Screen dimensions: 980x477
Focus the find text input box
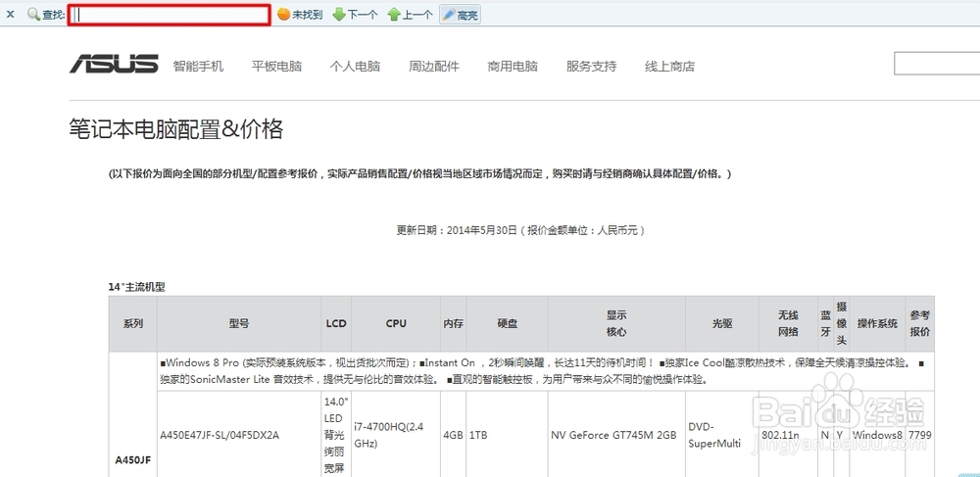pyautogui.click(x=170, y=15)
